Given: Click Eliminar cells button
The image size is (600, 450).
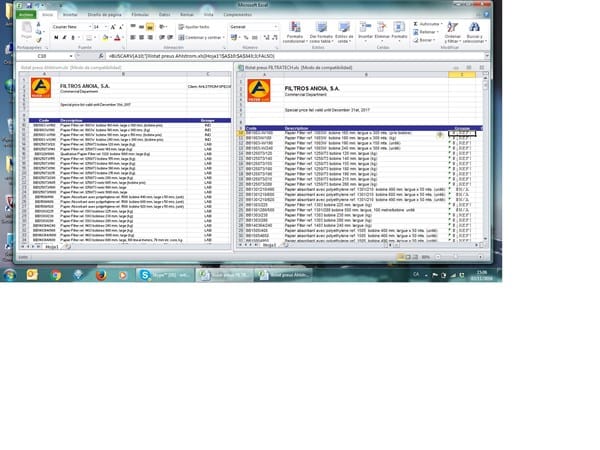Looking at the screenshot, I should coord(382,31).
